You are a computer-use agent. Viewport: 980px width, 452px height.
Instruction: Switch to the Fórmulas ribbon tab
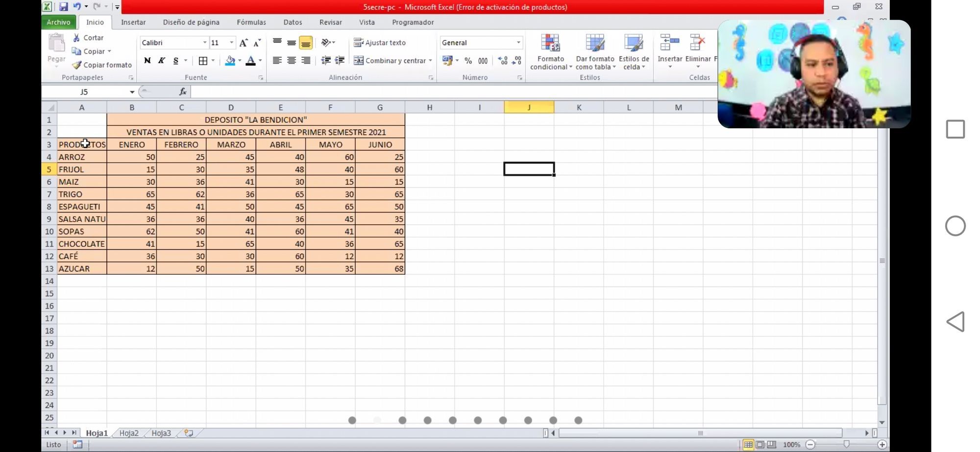pyautogui.click(x=251, y=22)
